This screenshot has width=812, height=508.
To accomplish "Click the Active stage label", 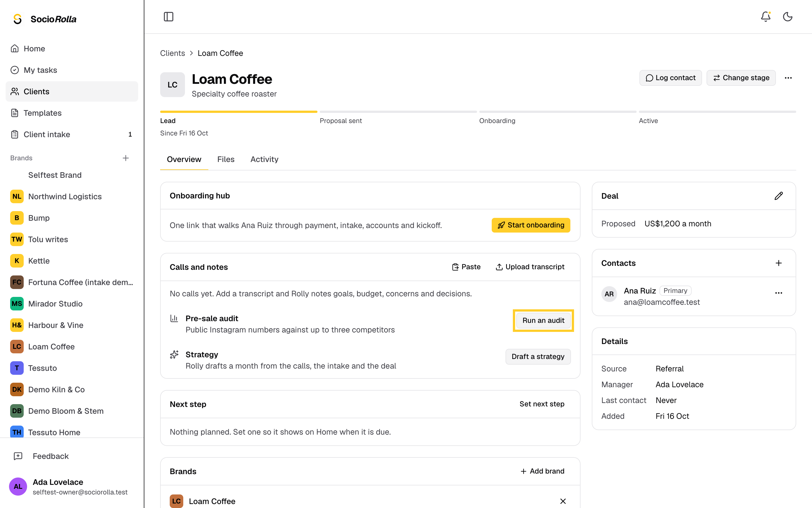I will (x=648, y=121).
